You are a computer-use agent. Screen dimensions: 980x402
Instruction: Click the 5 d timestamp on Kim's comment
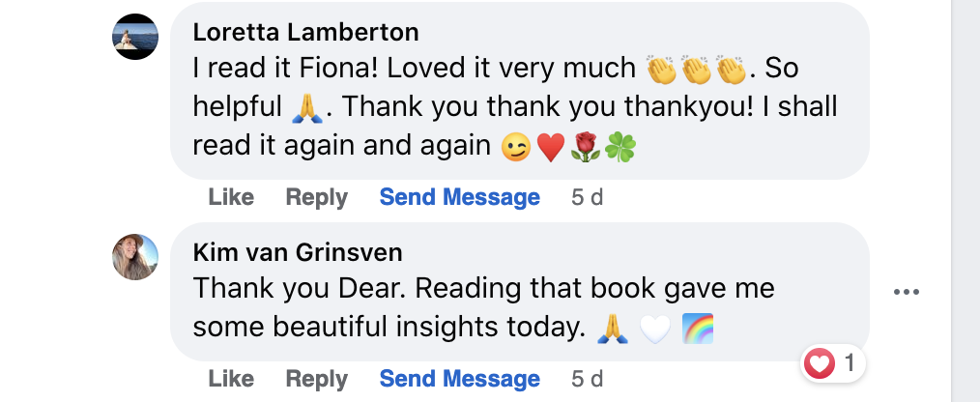pyautogui.click(x=587, y=379)
